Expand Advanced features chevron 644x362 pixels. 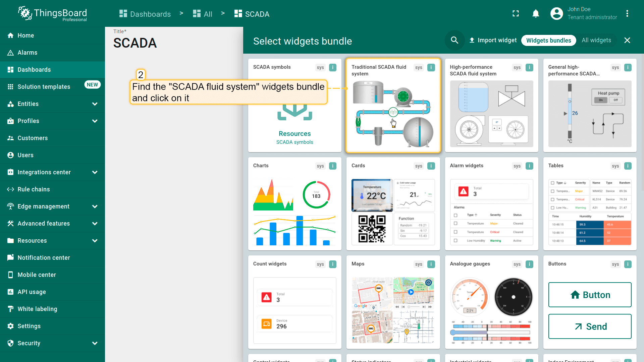(95, 224)
